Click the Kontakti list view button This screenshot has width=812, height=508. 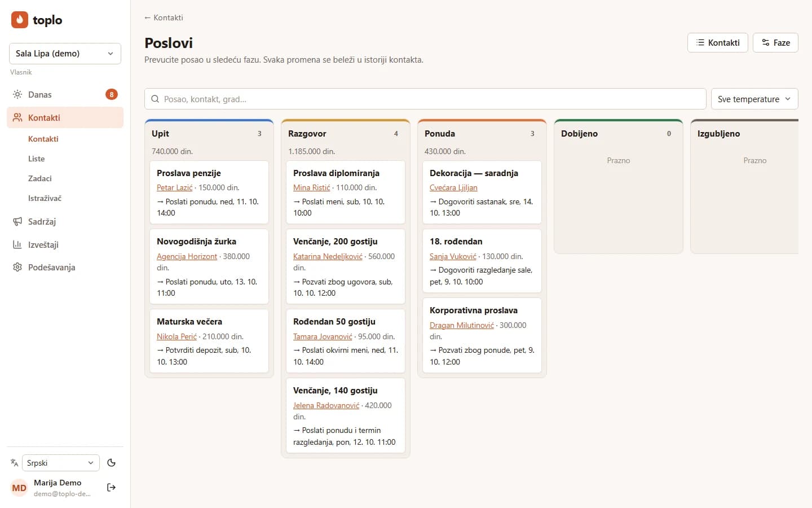718,43
